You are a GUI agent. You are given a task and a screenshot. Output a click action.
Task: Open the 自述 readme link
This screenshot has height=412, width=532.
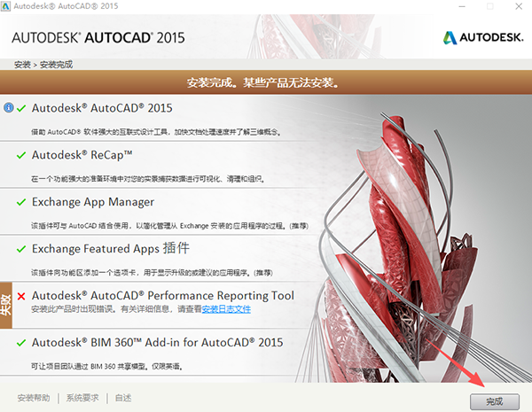pos(123,399)
